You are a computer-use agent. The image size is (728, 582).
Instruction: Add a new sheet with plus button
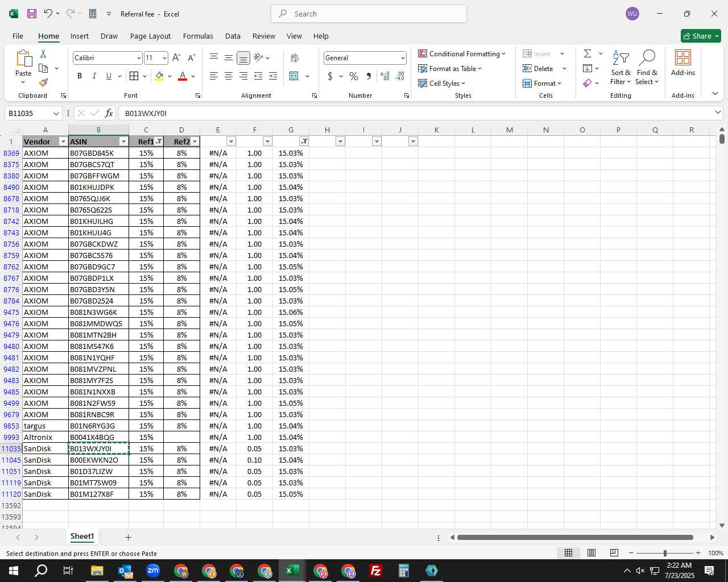pos(128,537)
